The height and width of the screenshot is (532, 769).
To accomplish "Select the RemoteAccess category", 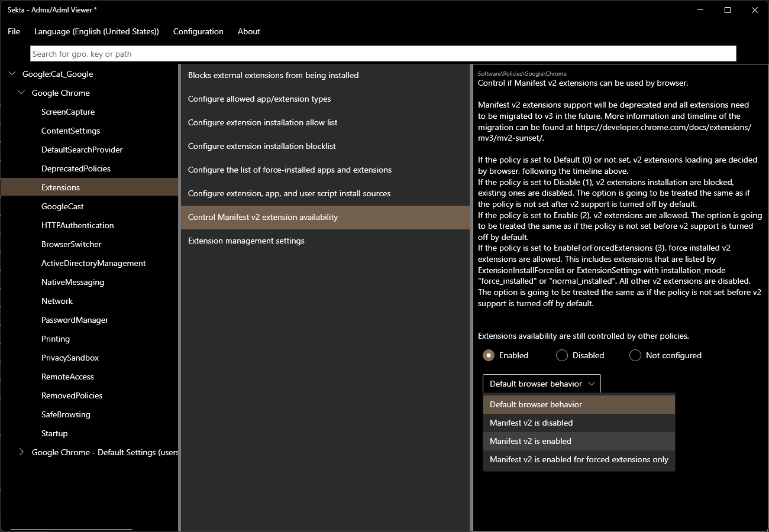I will click(90, 377).
